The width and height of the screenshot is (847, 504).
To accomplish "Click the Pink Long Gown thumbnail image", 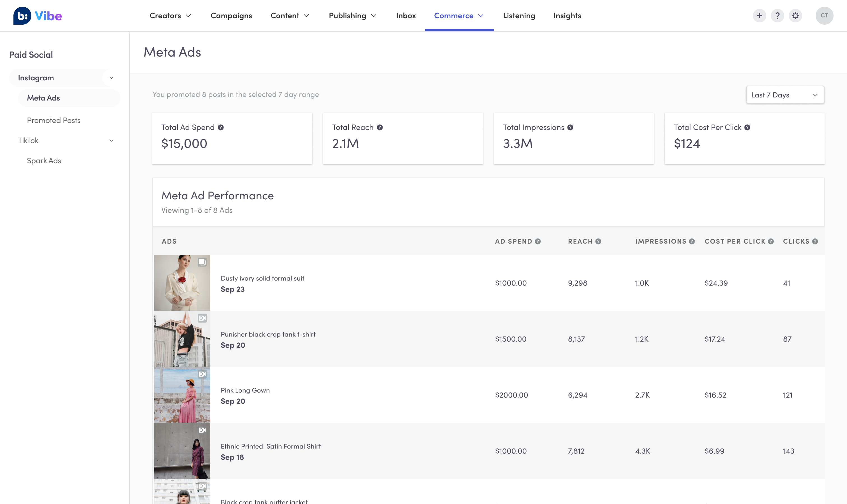I will tap(182, 395).
